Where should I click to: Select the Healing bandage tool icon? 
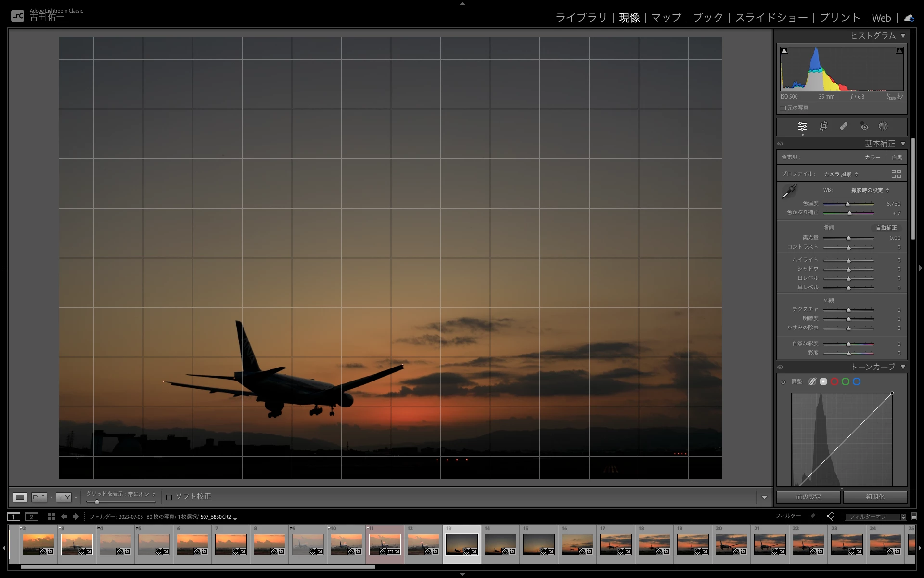(x=844, y=126)
